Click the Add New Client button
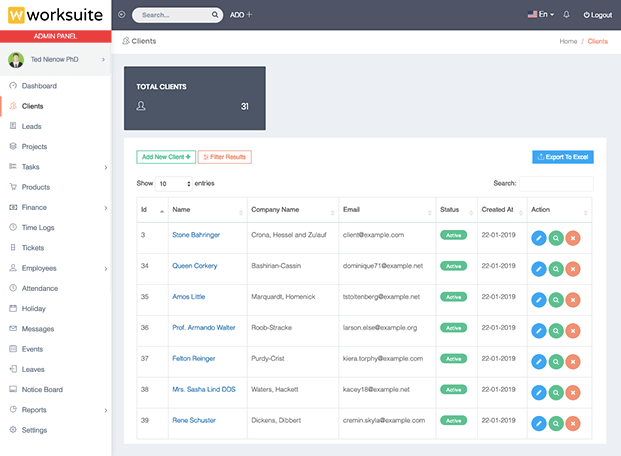621x456 pixels. pos(165,157)
